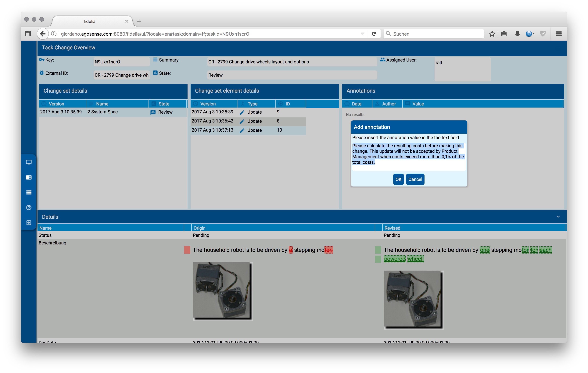This screenshot has width=588, height=373.
Task: Go back with browser back arrow
Action: pos(43,34)
